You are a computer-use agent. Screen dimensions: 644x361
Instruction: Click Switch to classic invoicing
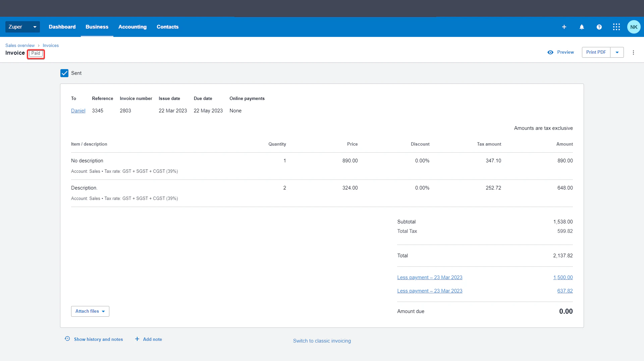pos(322,341)
